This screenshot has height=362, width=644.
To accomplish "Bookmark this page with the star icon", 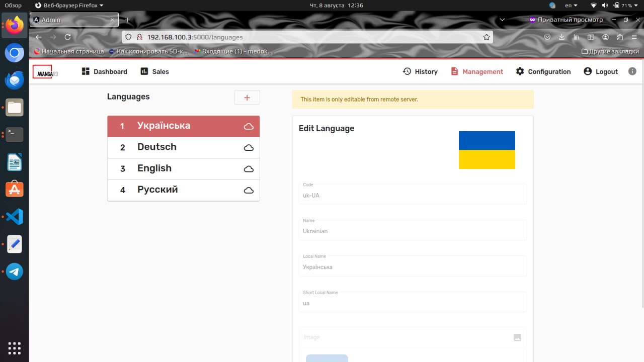I will click(x=487, y=37).
